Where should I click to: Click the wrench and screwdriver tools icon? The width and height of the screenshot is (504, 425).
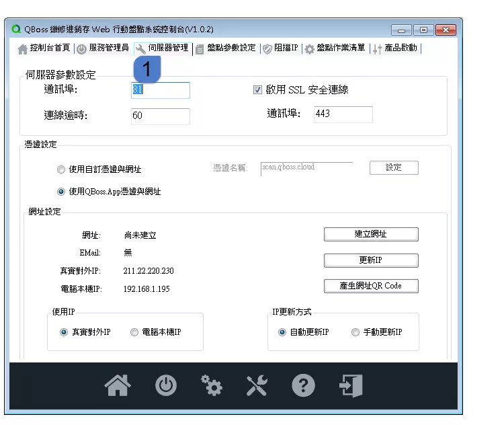click(x=257, y=385)
